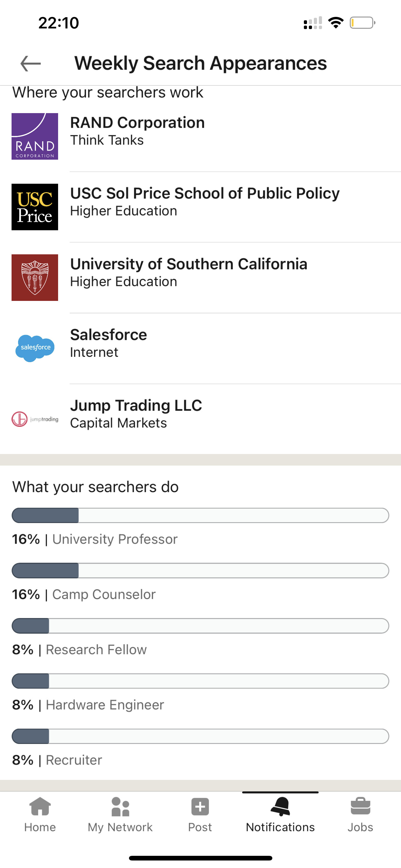Open USC Sol Price School of Public Policy
This screenshot has height=868, width=401.
click(205, 193)
